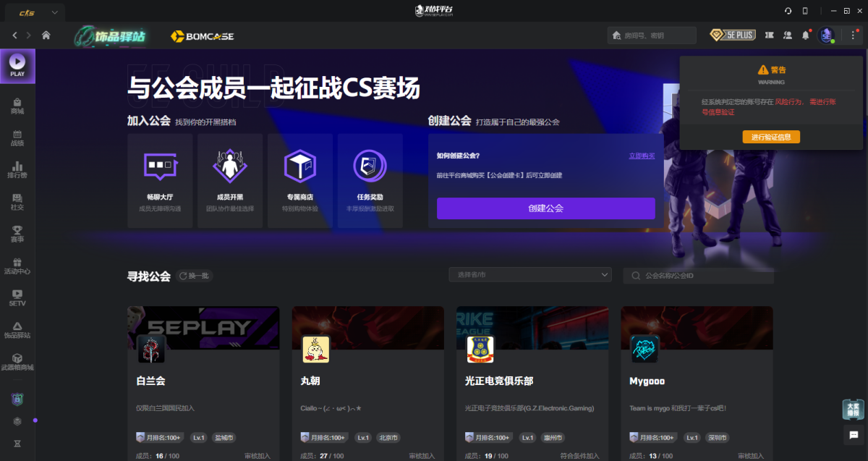Open the 选择省市 province dropdown
Screen dimensions: 868x461
530,275
